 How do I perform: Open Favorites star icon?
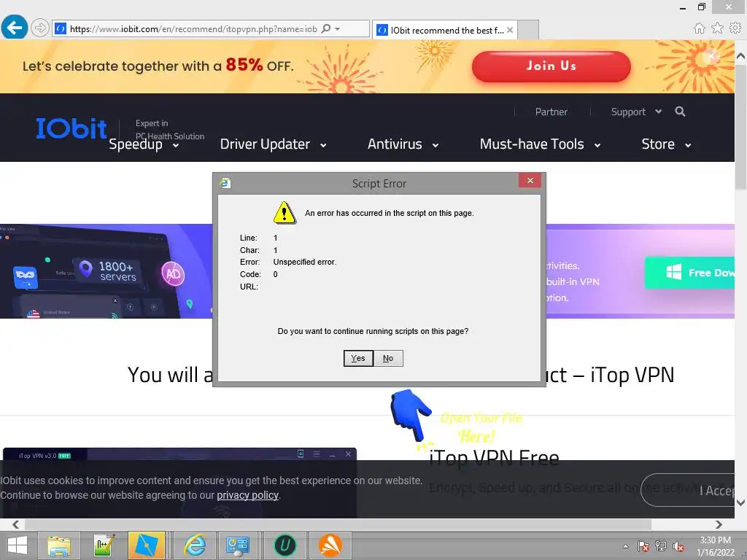pyautogui.click(x=717, y=28)
